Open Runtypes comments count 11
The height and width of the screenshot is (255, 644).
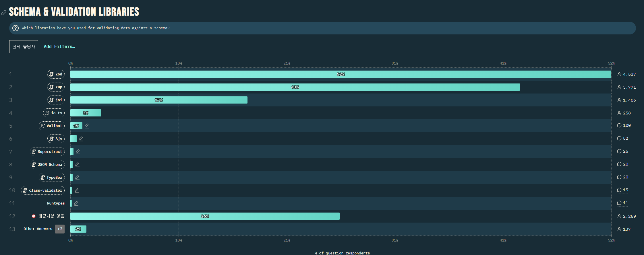tap(623, 203)
